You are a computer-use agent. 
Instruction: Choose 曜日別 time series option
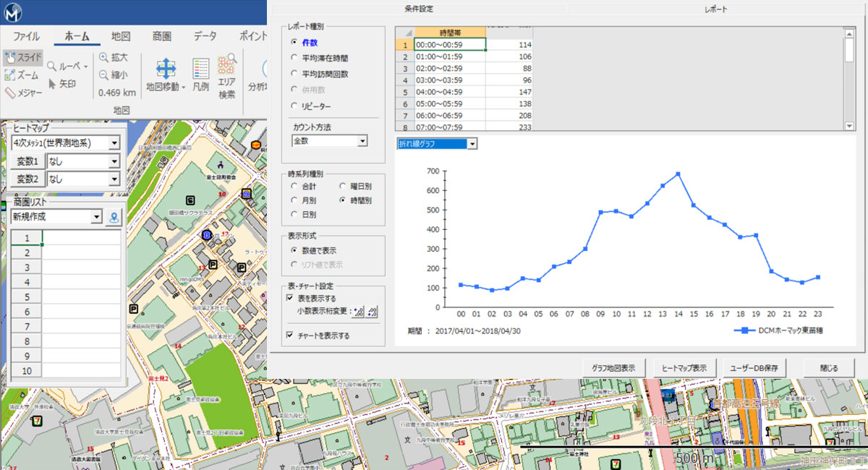click(343, 187)
